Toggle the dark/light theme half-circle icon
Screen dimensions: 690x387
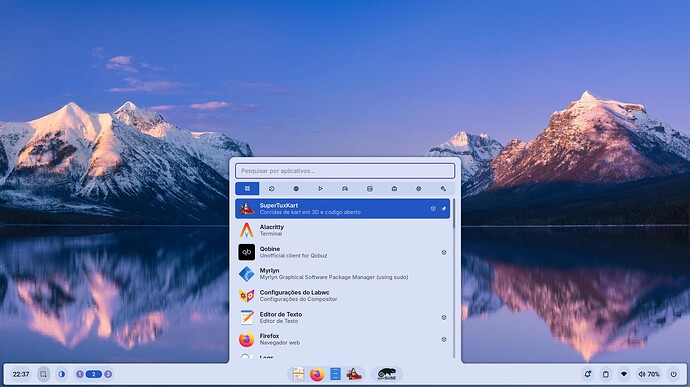62,374
